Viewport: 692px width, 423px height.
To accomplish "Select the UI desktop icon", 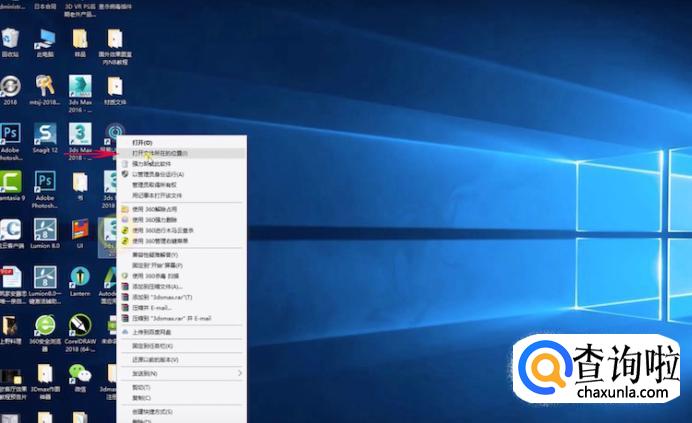I will [80, 234].
